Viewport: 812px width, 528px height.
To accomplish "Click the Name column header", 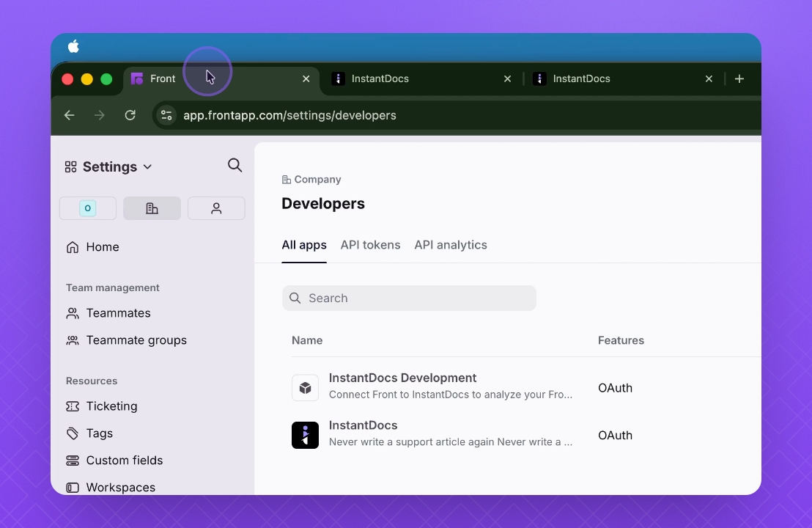I will (x=307, y=340).
